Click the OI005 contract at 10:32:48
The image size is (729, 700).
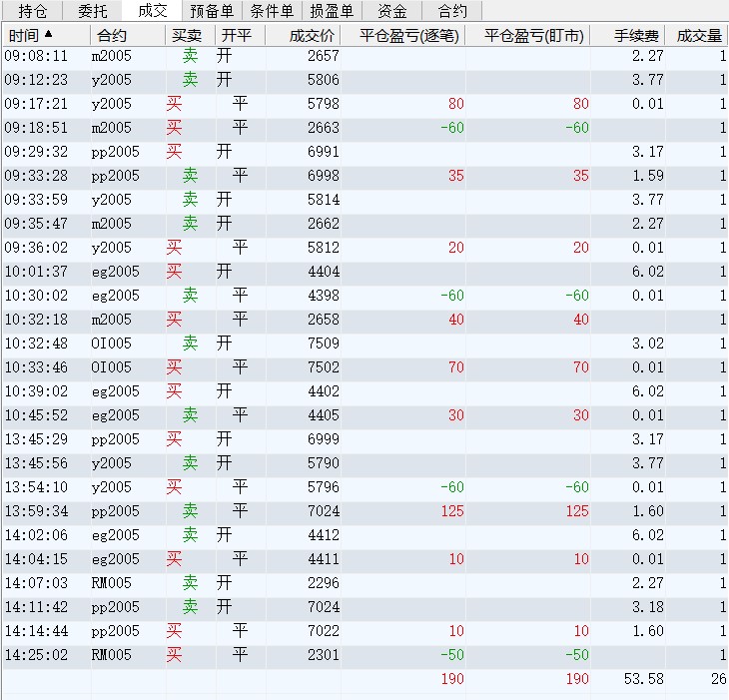click(112, 344)
